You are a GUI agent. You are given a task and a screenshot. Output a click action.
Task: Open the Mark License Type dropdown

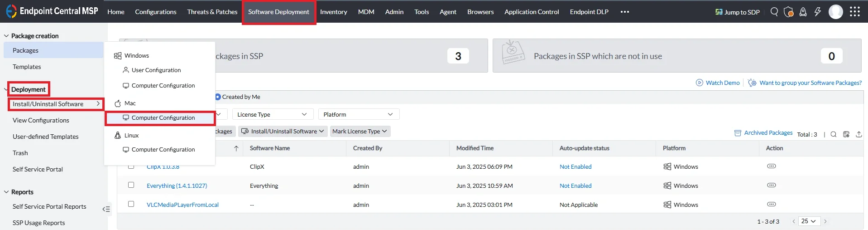click(x=360, y=131)
